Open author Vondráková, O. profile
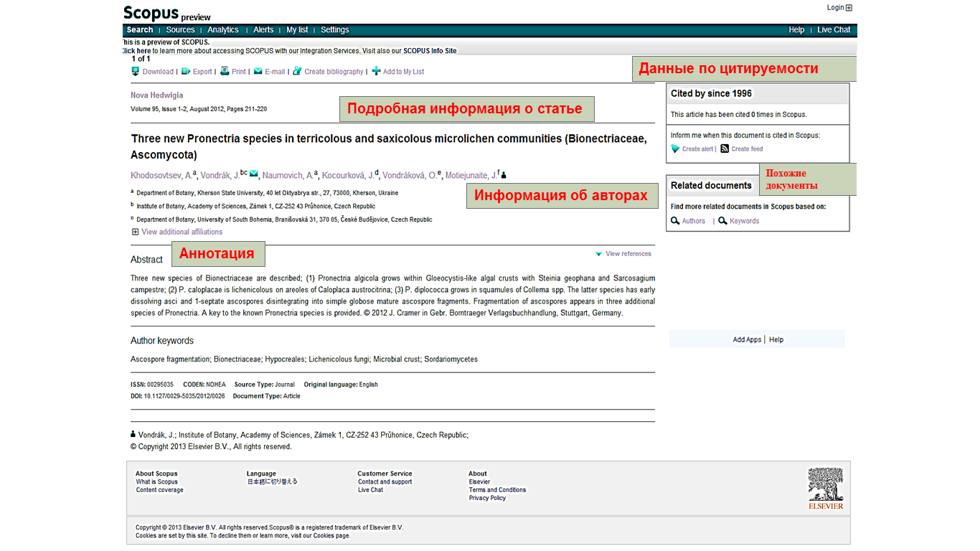Viewport: 980px width, 551px height. tap(409, 176)
